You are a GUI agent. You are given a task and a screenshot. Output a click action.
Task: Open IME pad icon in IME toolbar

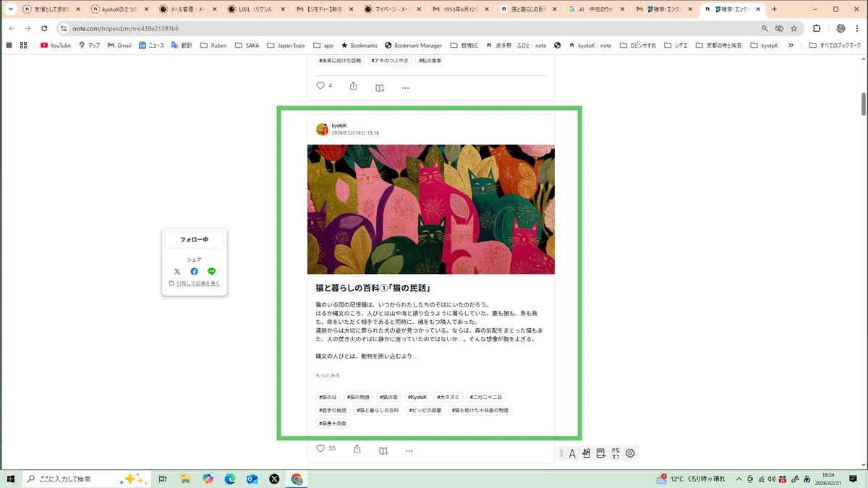point(587,453)
